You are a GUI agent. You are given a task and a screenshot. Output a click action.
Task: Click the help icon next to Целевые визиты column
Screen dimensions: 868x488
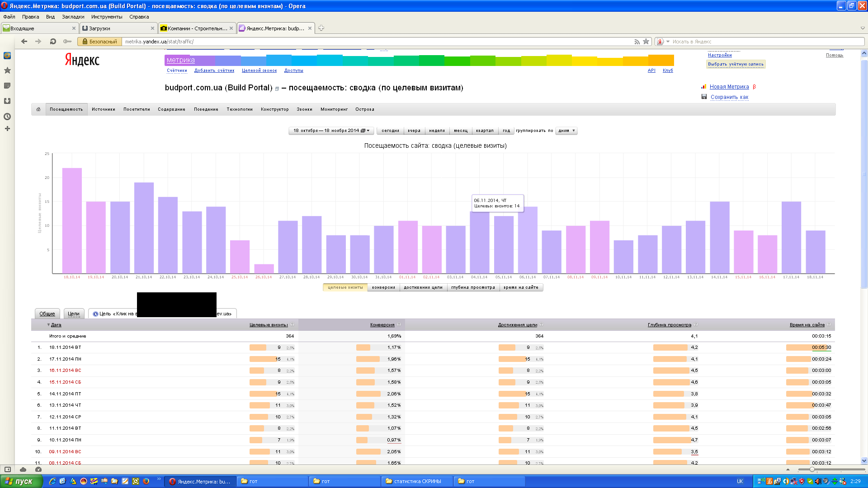292,324
